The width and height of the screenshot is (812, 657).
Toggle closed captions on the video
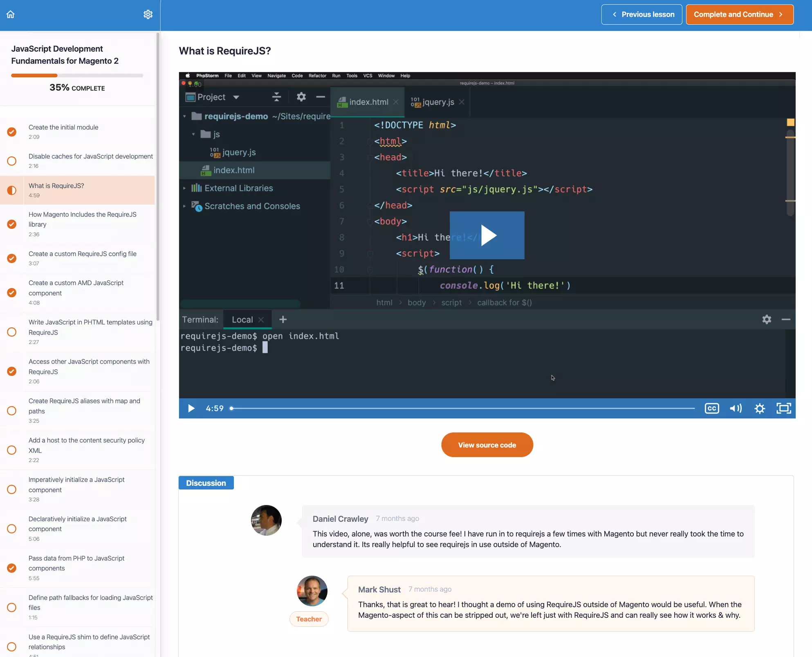tap(711, 408)
